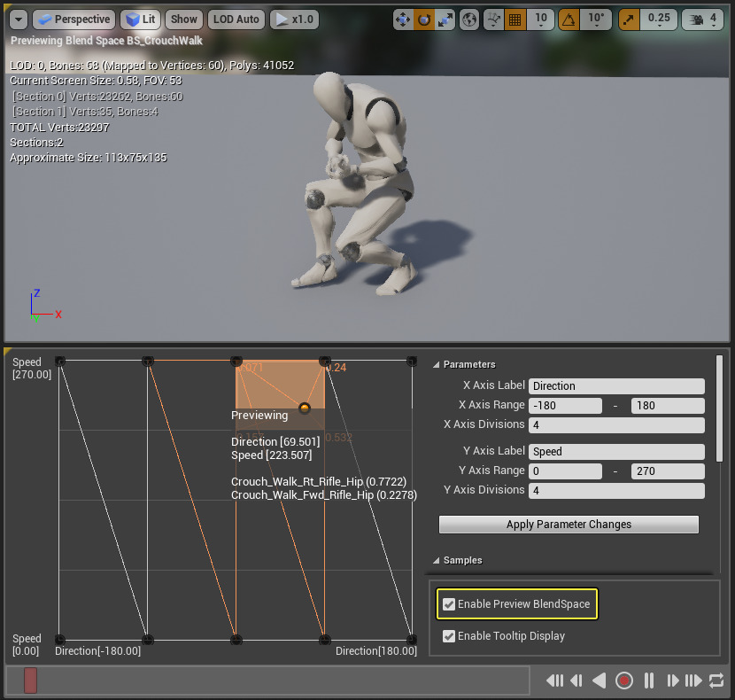Select the rotate gizmo tool
Viewport: 735px width, 700px height.
pos(424,19)
